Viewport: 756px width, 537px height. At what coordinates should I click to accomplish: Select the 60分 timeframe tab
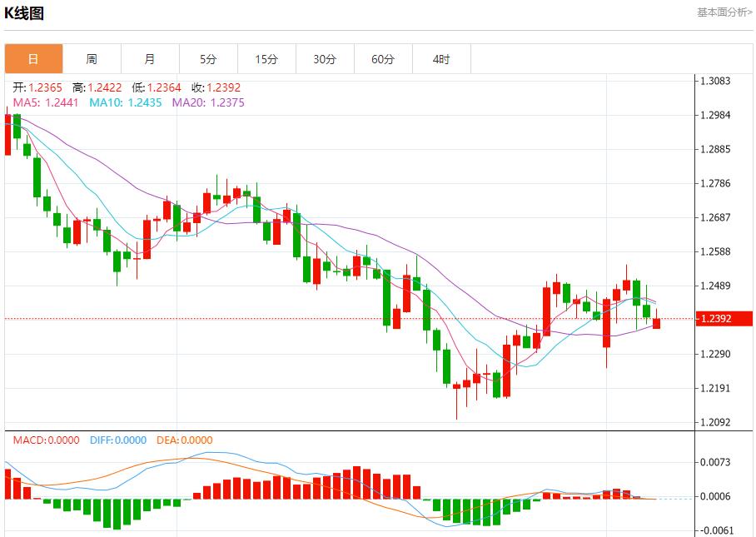(383, 59)
